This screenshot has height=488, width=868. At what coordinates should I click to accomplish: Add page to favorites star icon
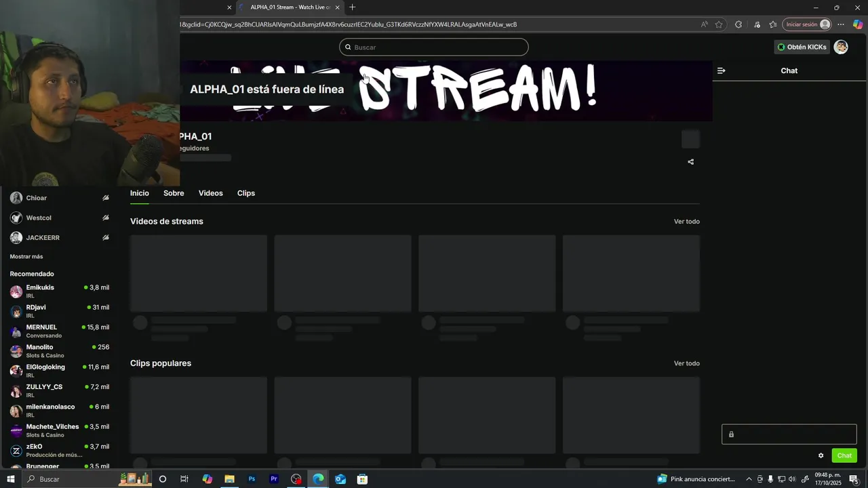[719, 24]
